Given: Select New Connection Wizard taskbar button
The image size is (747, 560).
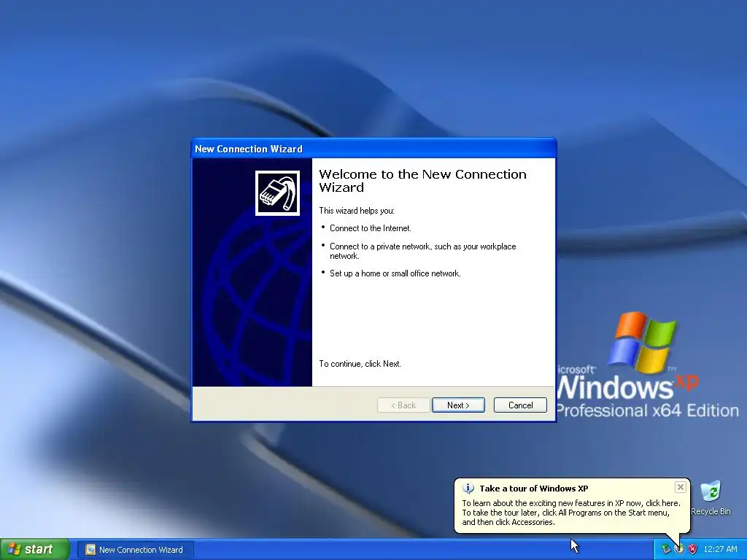Looking at the screenshot, I should pyautogui.click(x=136, y=550).
